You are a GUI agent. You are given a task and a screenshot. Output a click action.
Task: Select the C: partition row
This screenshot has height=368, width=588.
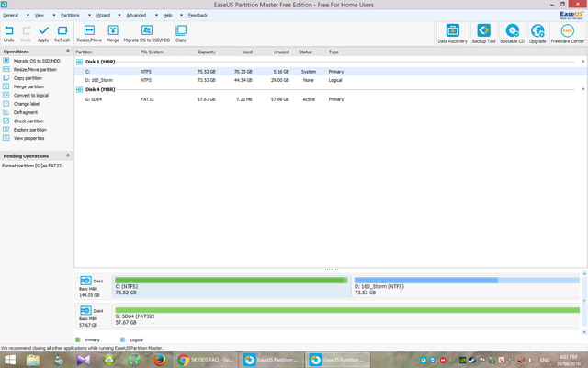(x=331, y=72)
